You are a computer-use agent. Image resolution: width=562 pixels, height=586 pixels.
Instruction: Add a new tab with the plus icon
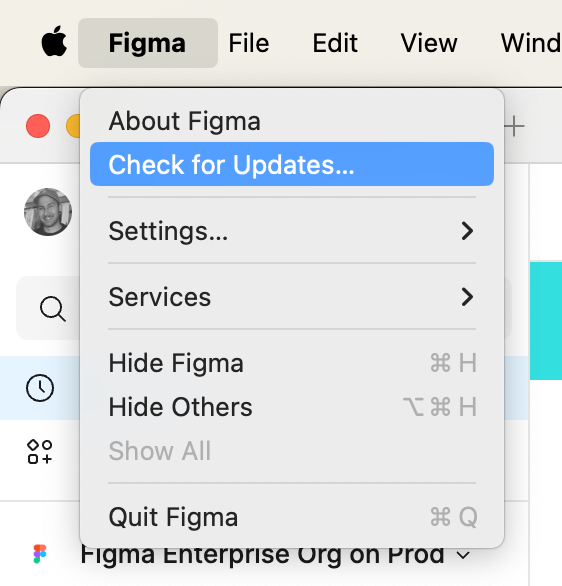(x=514, y=126)
